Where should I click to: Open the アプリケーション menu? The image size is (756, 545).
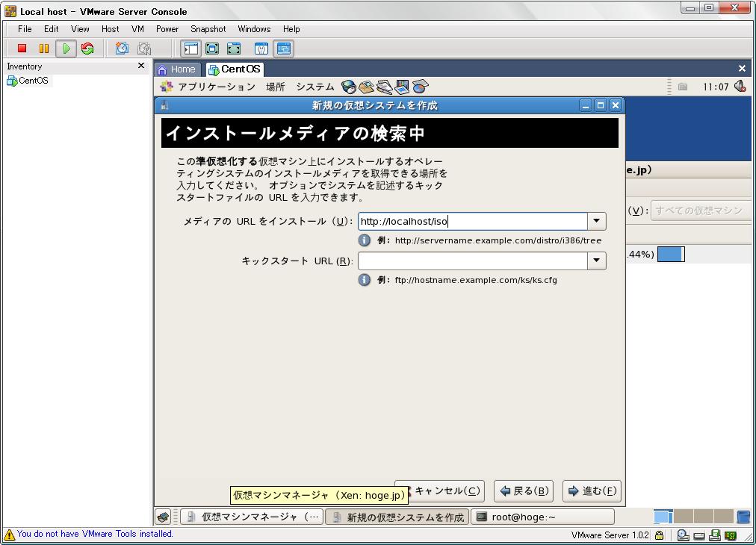[217, 87]
